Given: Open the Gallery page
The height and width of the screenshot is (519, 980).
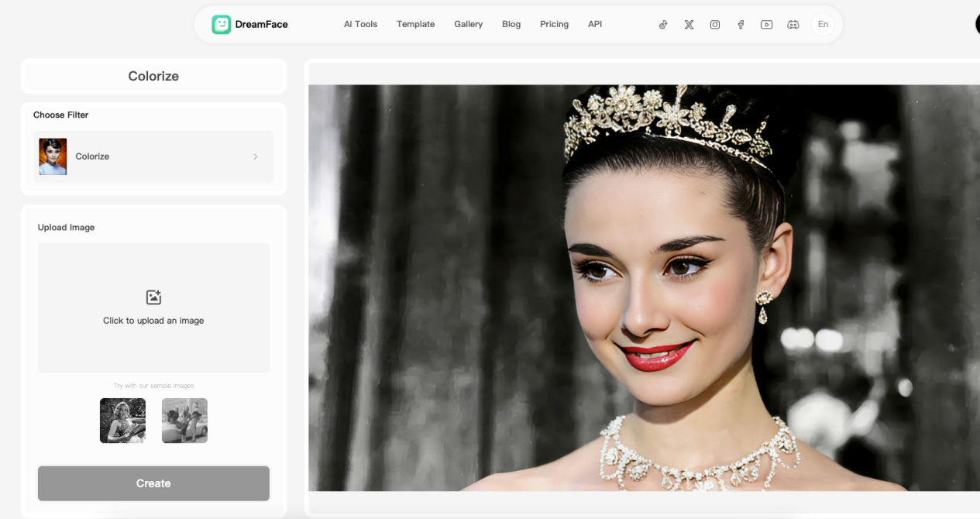Looking at the screenshot, I should point(468,24).
